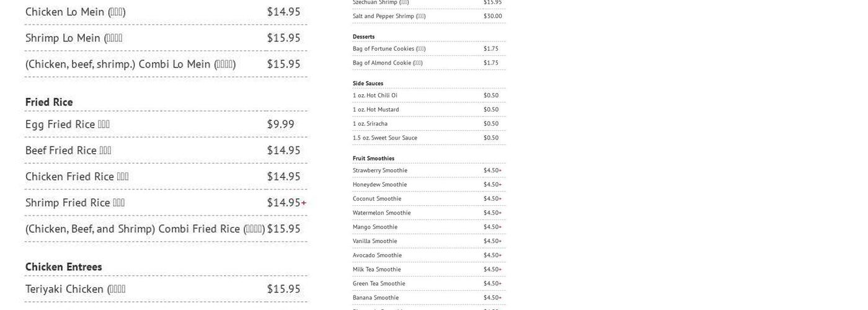
Task: Click the Fried Rice section heading
Action: coord(49,102)
